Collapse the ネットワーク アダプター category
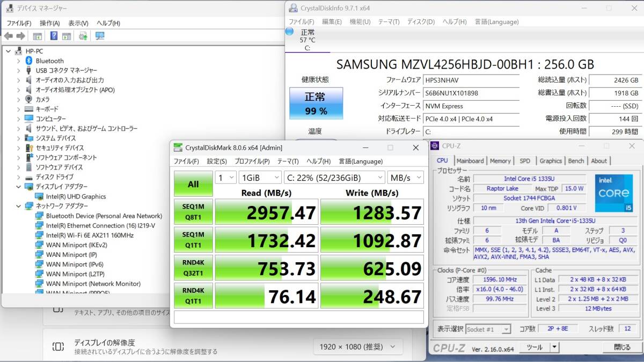This screenshot has width=644, height=362. click(x=18, y=206)
